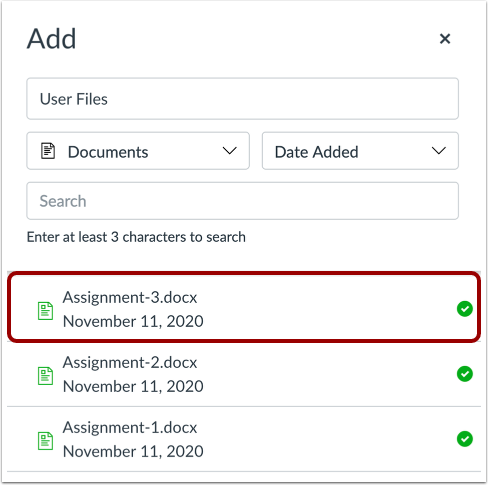The height and width of the screenshot is (485, 488).
Task: Click the date under Assignment-2.docx
Action: [x=133, y=386]
